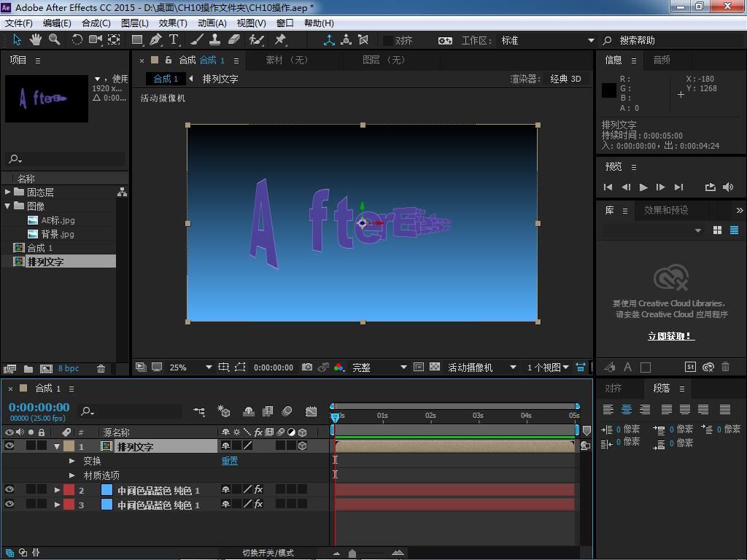The width and height of the screenshot is (747, 560).
Task: Enable Motion Blur for timeline layers
Action: tap(287, 411)
